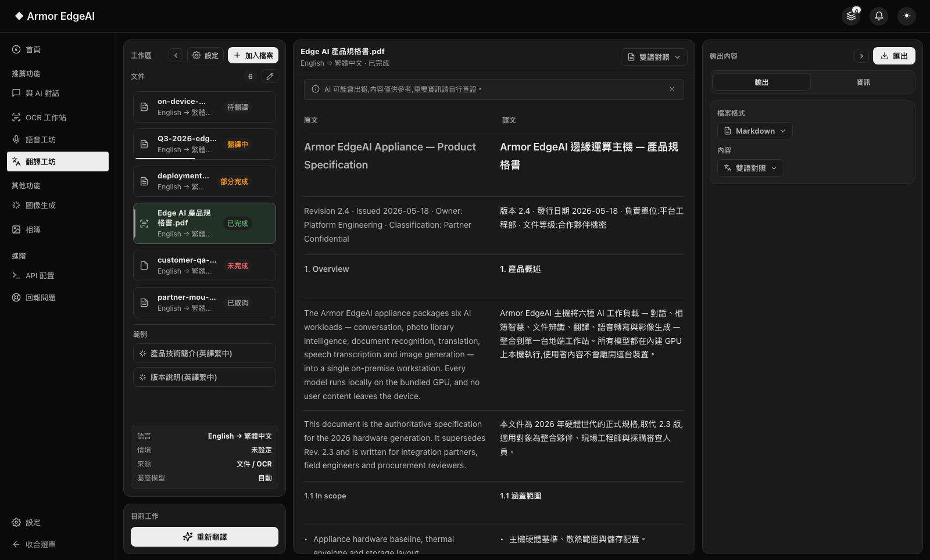
Task: Click the file icon of the partner-mou document
Action: (144, 303)
